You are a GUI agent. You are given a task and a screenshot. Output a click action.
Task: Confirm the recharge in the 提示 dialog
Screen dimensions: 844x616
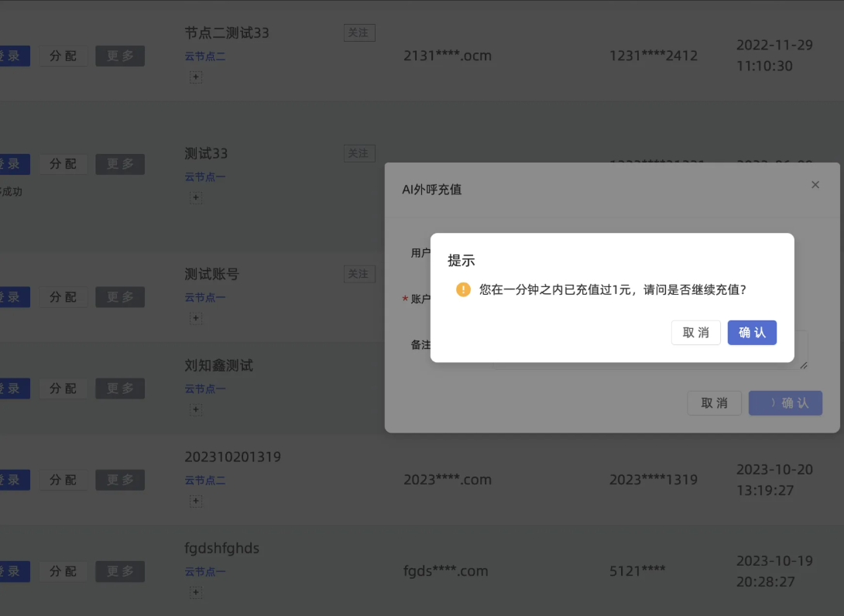point(751,333)
